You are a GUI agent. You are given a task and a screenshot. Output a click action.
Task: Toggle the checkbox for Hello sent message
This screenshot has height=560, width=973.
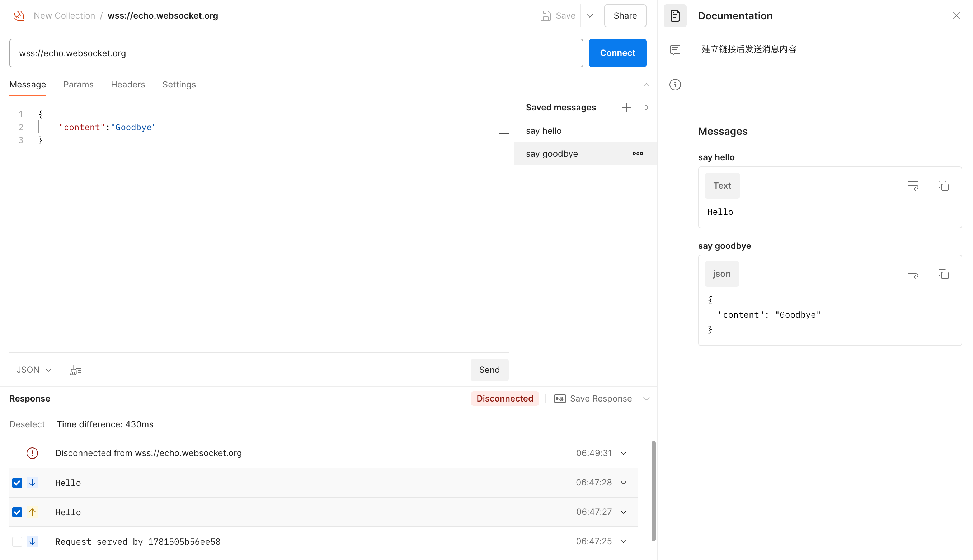17,512
